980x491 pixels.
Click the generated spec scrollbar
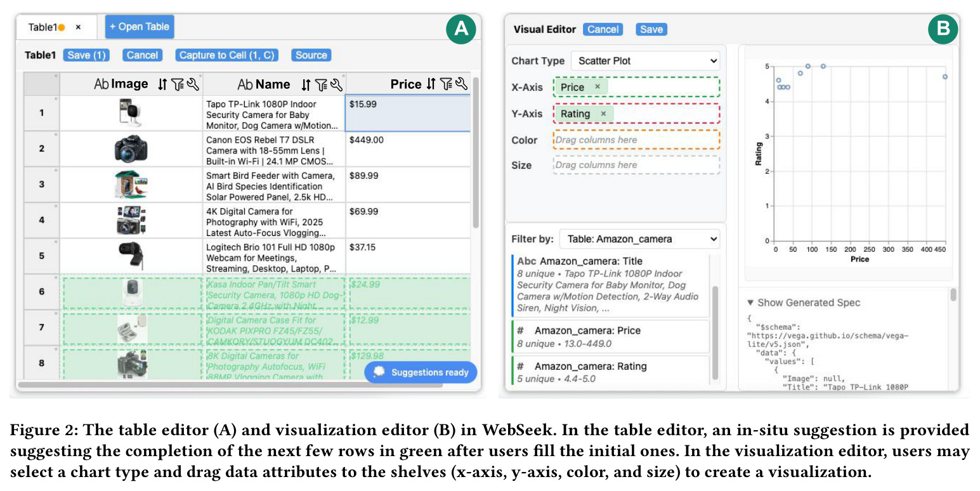click(953, 295)
